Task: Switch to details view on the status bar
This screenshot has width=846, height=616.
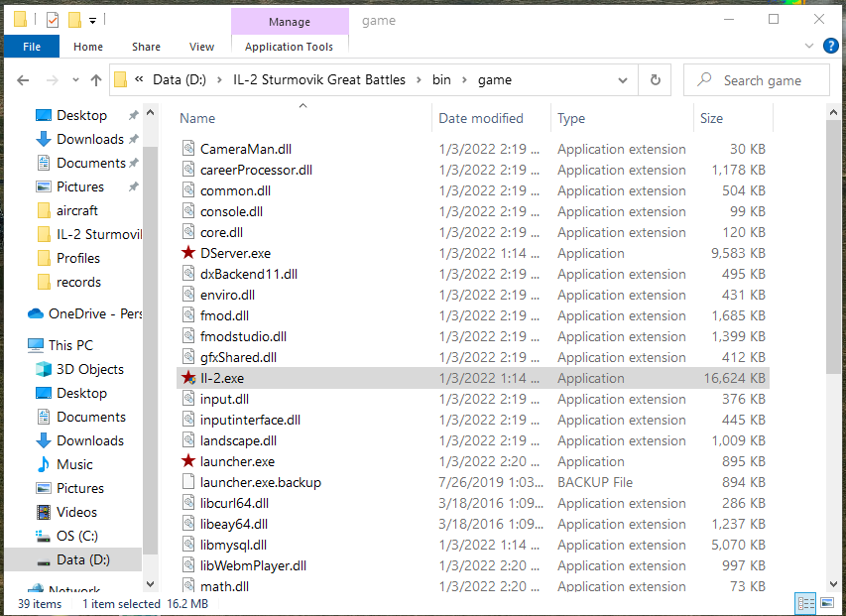Action: [805, 603]
